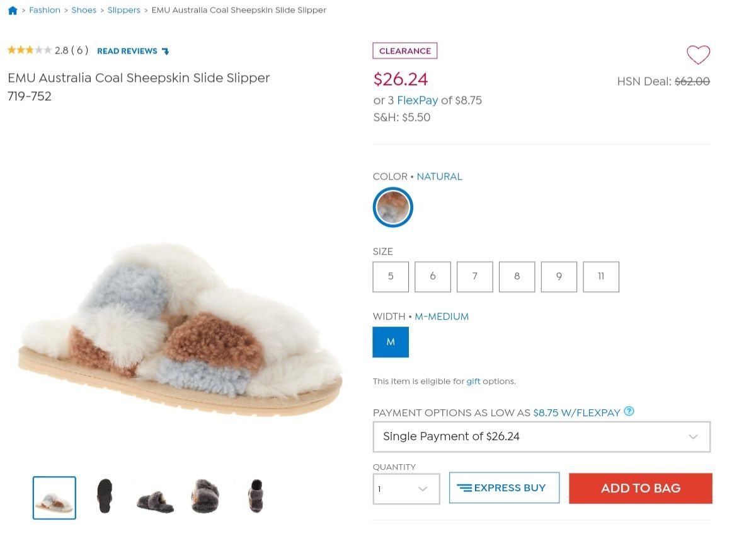The height and width of the screenshot is (536, 756).
Task: Open the Single Payment options dropdown
Action: click(x=542, y=436)
